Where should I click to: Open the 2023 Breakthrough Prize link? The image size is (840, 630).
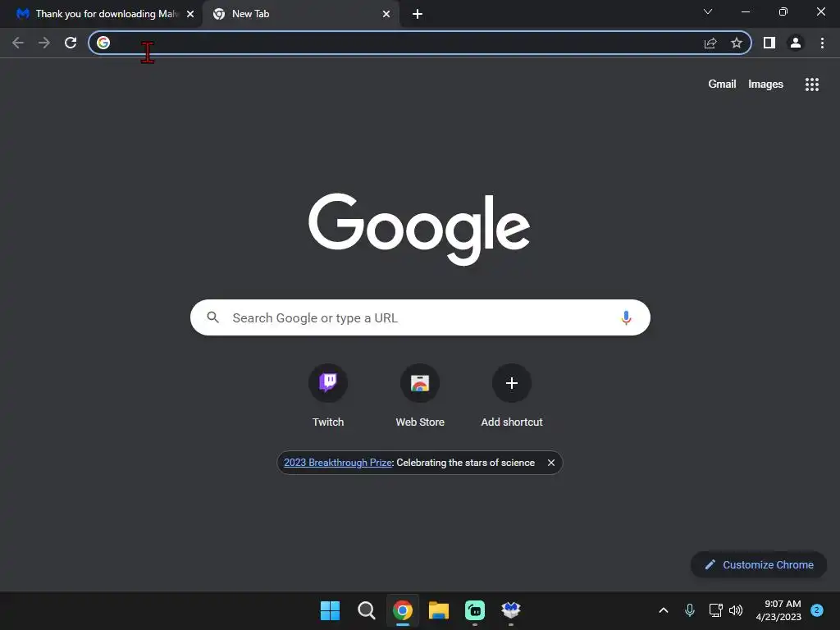tap(337, 463)
